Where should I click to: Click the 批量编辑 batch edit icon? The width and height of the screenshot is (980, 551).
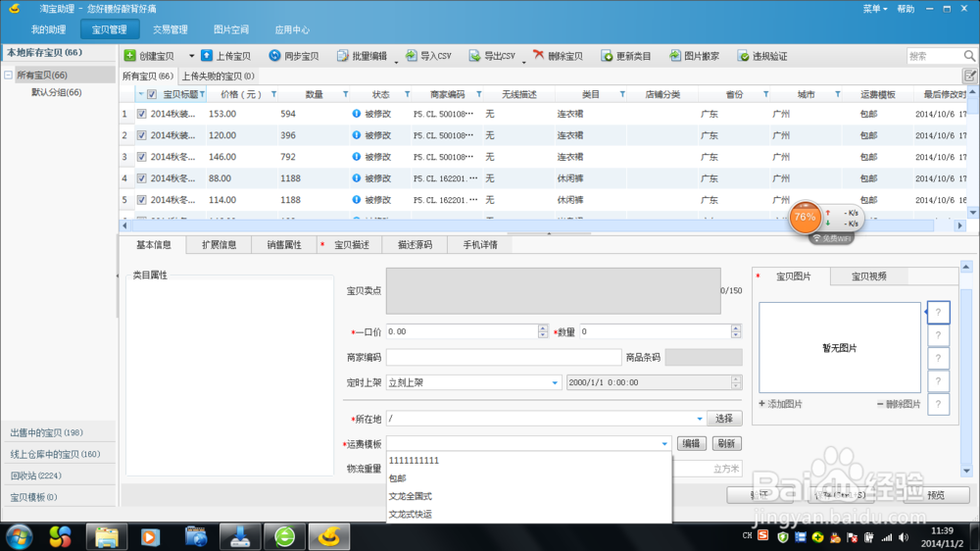tap(342, 56)
